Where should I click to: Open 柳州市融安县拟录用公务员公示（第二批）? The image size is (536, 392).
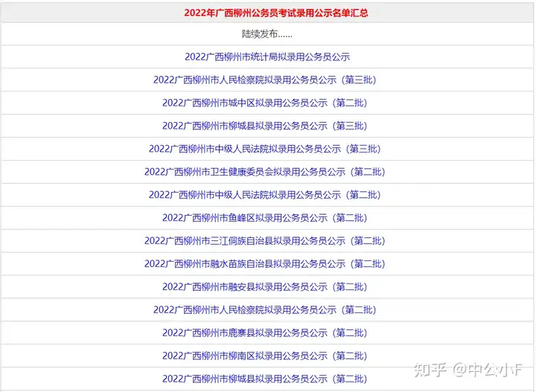click(264, 287)
